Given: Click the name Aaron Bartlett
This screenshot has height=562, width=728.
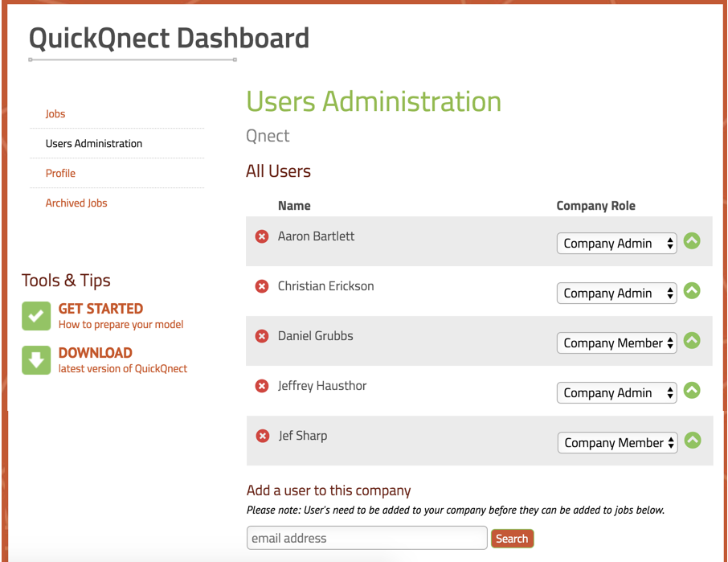Looking at the screenshot, I should click(x=316, y=236).
